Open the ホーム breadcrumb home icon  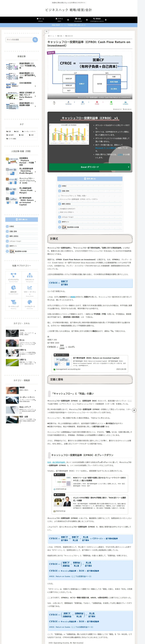51,36
